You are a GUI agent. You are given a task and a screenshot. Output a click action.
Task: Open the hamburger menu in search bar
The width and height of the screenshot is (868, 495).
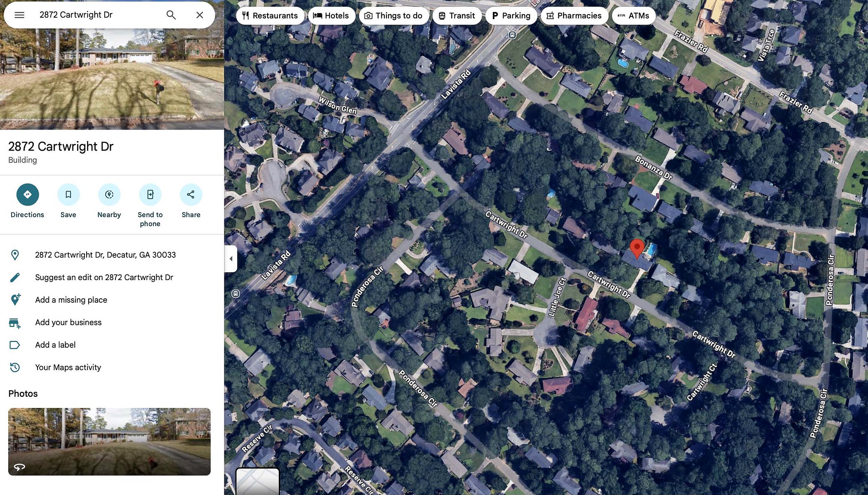click(19, 15)
